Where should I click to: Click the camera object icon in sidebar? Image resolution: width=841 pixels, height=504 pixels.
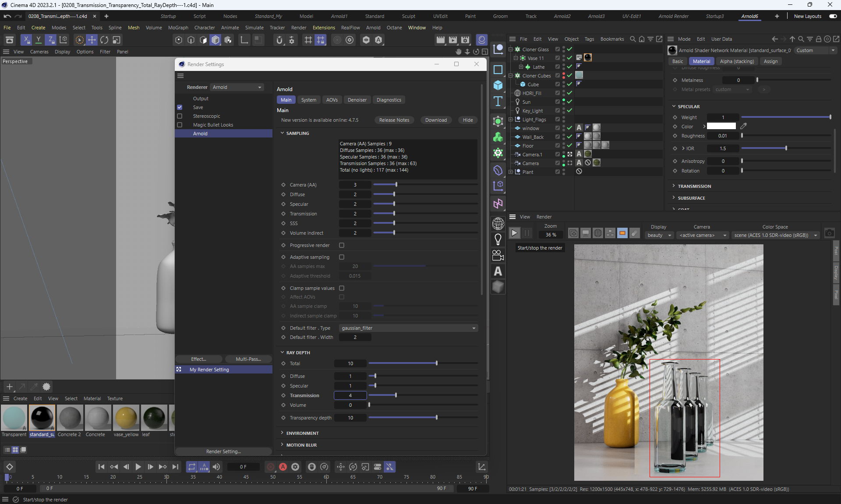click(498, 255)
